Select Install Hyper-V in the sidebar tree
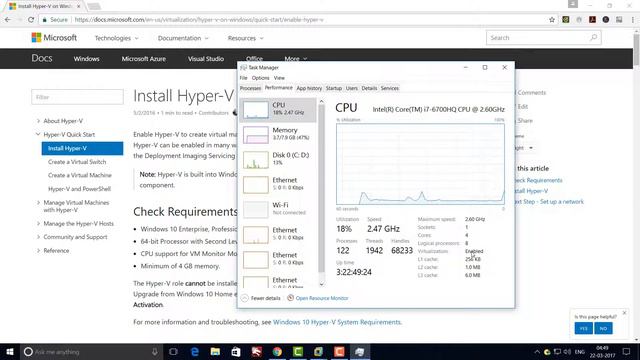The width and height of the screenshot is (640, 360). point(82,148)
